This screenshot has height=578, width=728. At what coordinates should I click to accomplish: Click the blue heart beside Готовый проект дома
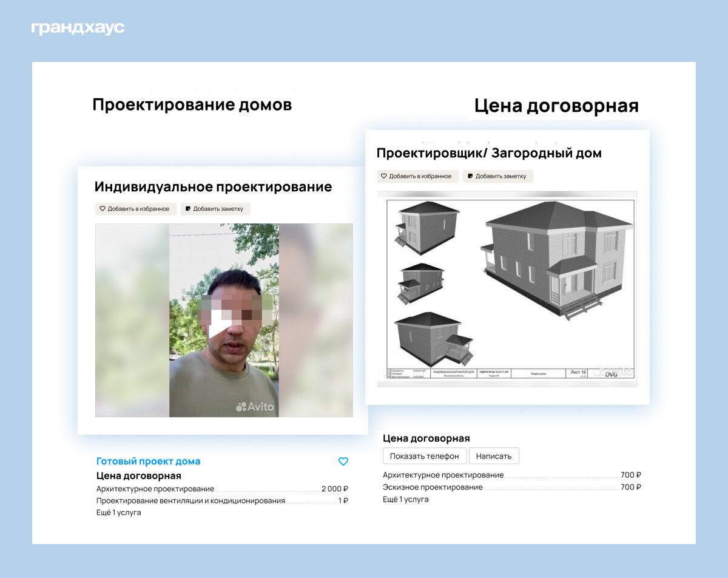[x=343, y=461]
